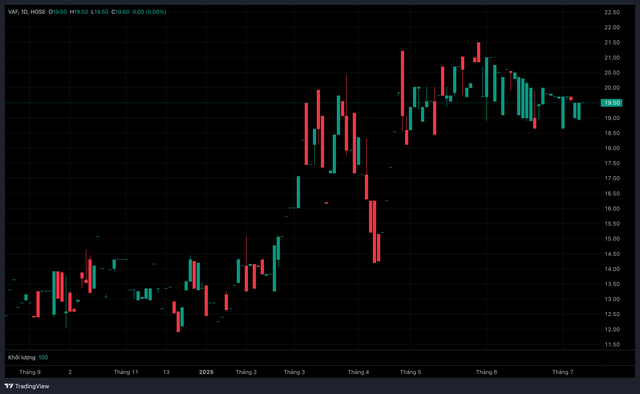The width and height of the screenshot is (640, 394).
Task: Click the red candle peaking at 21.50
Action: coord(478,52)
